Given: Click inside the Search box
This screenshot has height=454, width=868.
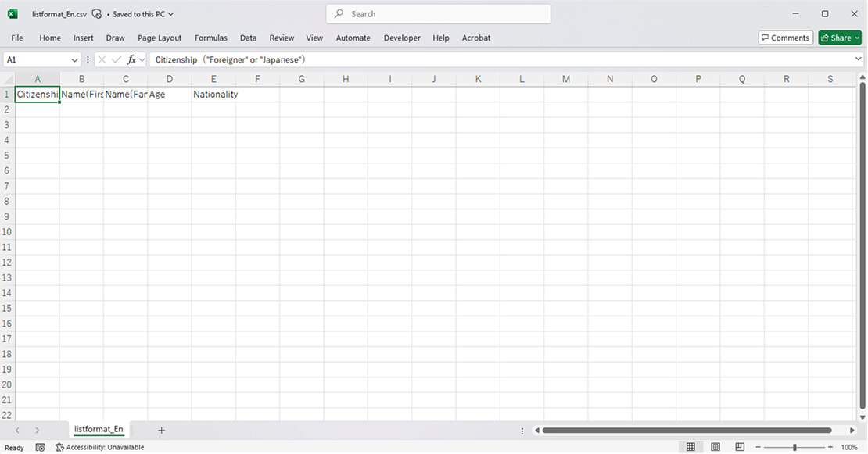Looking at the screenshot, I should [x=438, y=13].
